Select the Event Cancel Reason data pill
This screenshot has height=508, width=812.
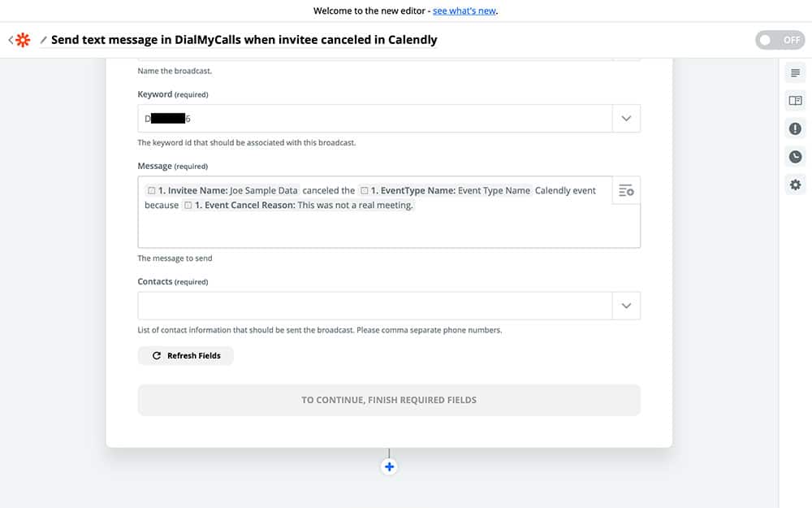pyautogui.click(x=299, y=206)
